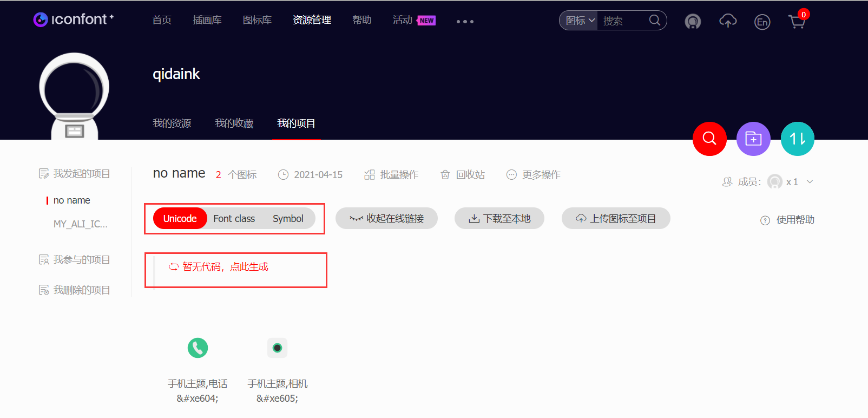The image size is (868, 418).
Task: Click the red search floating button
Action: point(709,139)
